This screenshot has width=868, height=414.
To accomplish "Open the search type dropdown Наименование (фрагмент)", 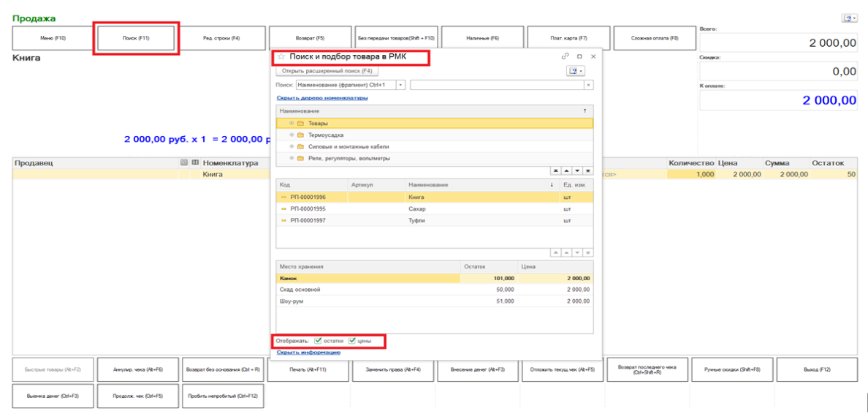I will (x=400, y=85).
